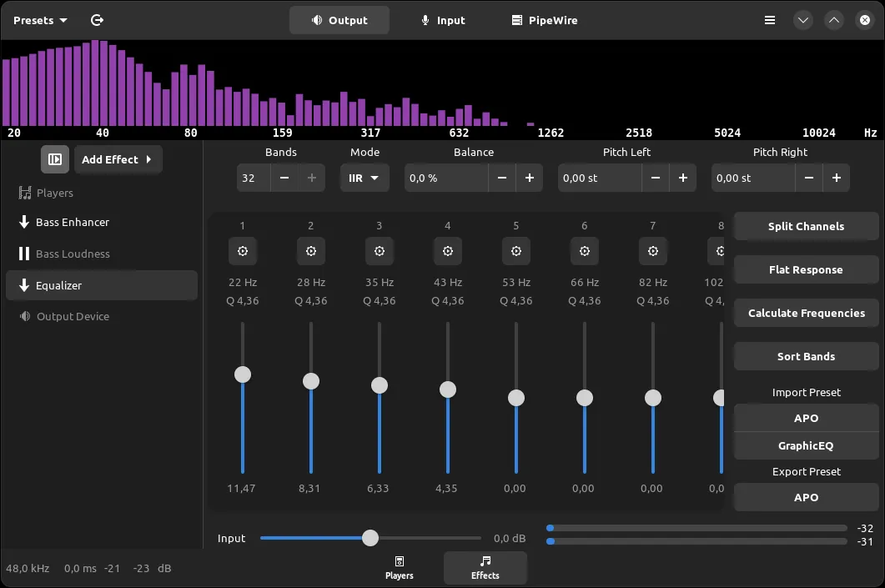Click the minimize chevron-down window button
This screenshot has height=588, width=885.
[x=803, y=20]
